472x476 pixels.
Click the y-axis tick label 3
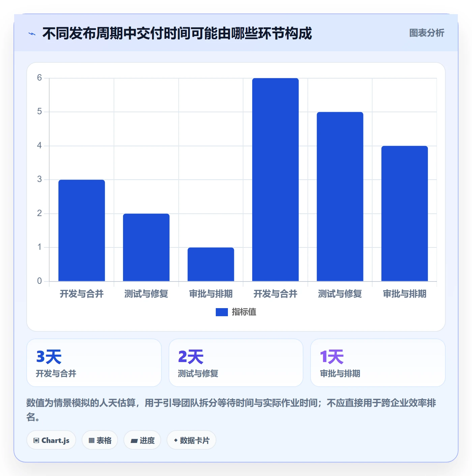pyautogui.click(x=39, y=179)
